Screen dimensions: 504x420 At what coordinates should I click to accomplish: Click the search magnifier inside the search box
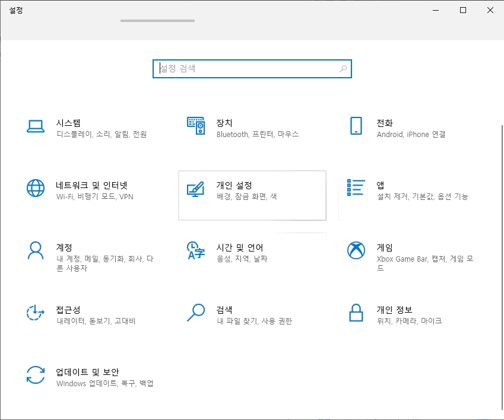pos(343,69)
